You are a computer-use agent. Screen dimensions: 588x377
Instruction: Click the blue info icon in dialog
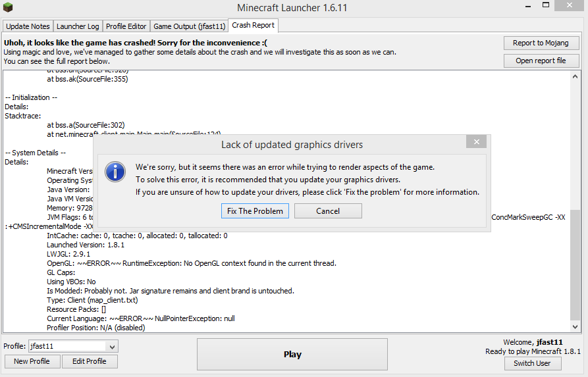(115, 172)
